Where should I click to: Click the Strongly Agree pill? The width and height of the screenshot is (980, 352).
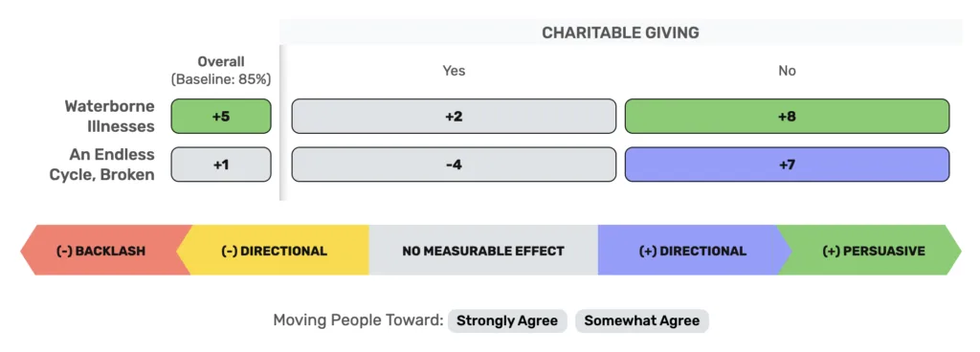507,320
